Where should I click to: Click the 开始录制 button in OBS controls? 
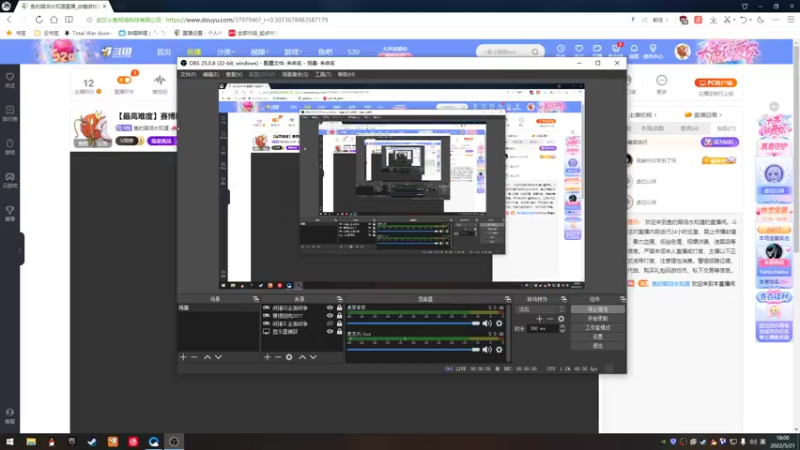pyautogui.click(x=597, y=318)
